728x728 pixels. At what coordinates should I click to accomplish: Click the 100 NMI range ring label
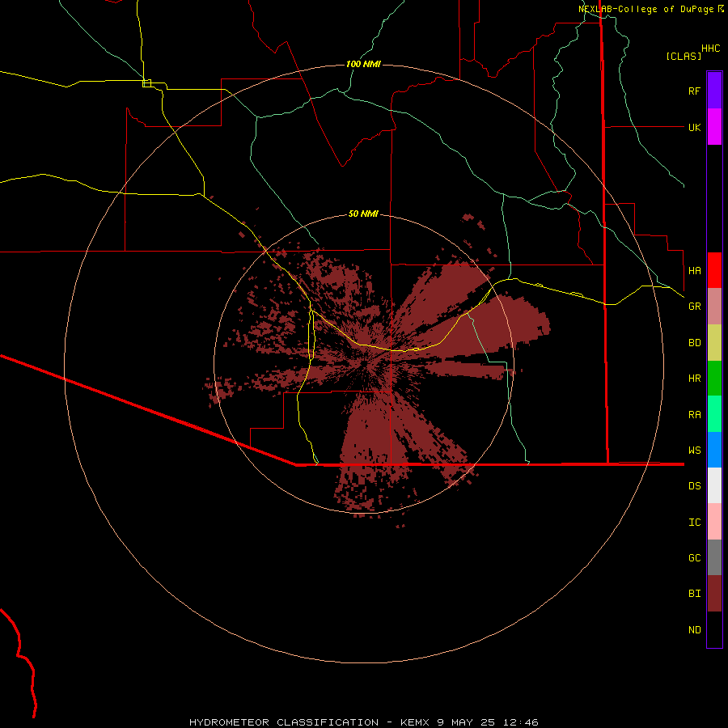[363, 64]
